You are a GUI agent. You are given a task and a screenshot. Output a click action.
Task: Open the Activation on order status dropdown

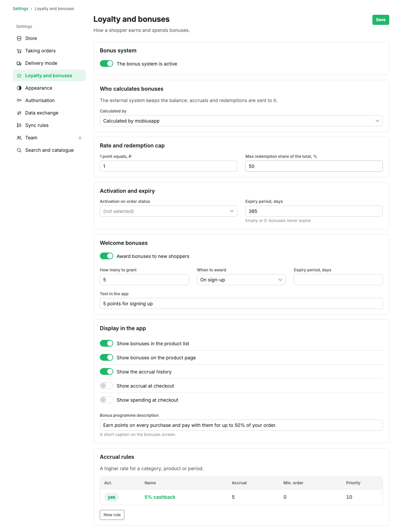(x=168, y=211)
